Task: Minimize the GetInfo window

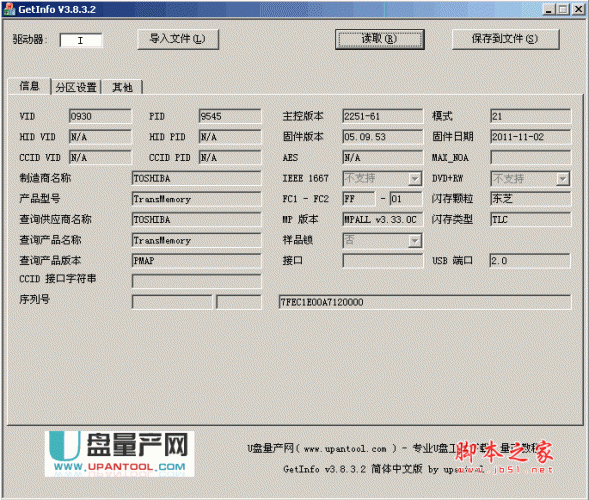Action: pyautogui.click(x=549, y=9)
